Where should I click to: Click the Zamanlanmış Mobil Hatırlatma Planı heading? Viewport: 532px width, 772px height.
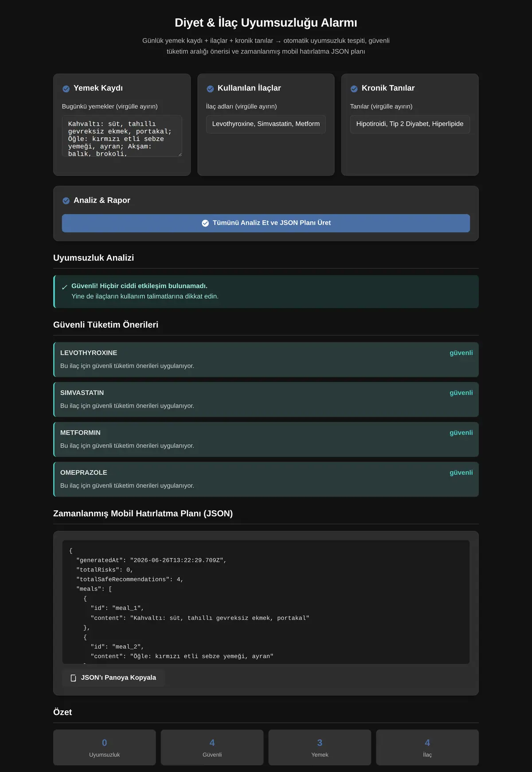pos(143,514)
